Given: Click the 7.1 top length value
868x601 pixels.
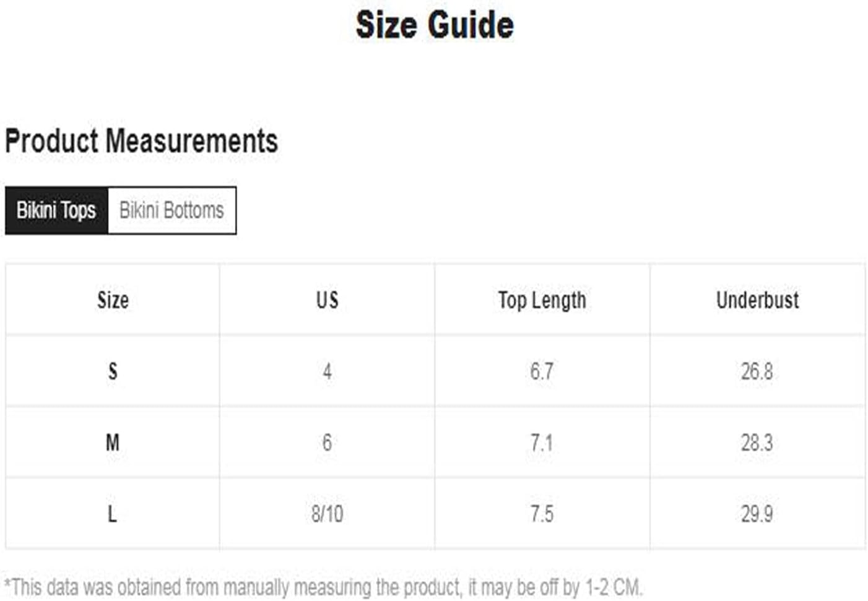Looking at the screenshot, I should click(x=542, y=443).
